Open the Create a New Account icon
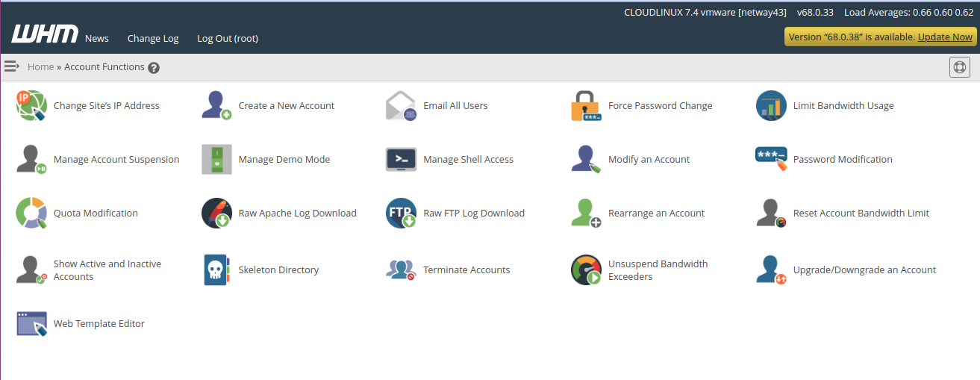980x380 pixels. [216, 106]
